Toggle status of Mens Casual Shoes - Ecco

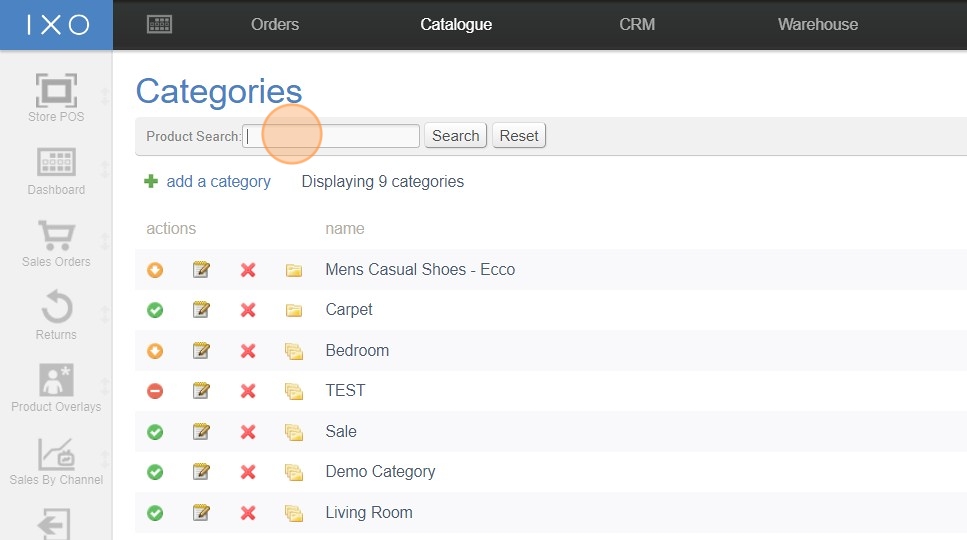[155, 270]
